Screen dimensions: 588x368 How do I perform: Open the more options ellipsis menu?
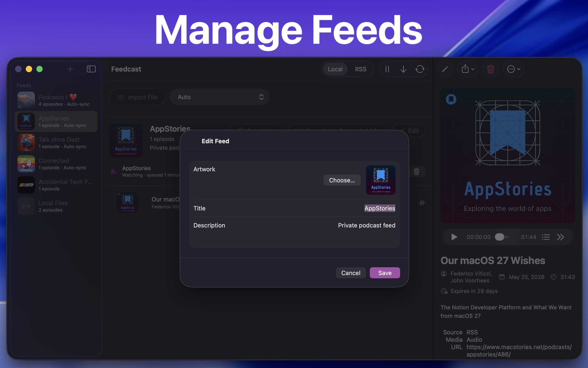pos(513,69)
